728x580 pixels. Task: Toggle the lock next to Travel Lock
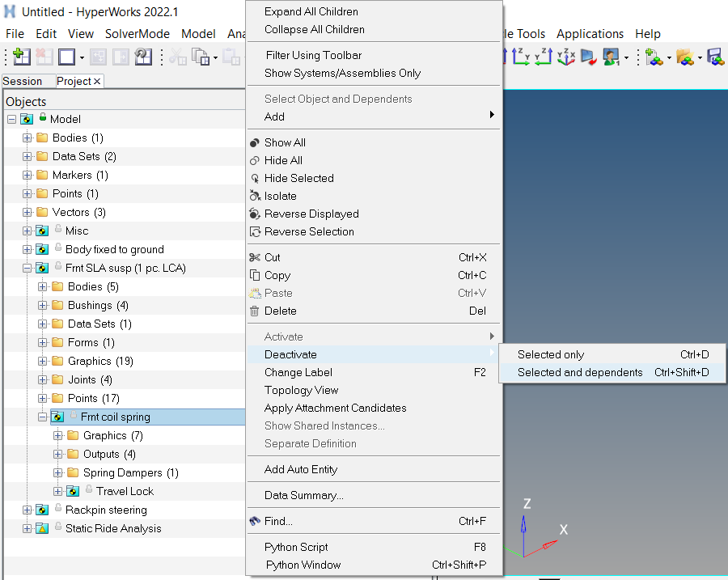pos(89,490)
